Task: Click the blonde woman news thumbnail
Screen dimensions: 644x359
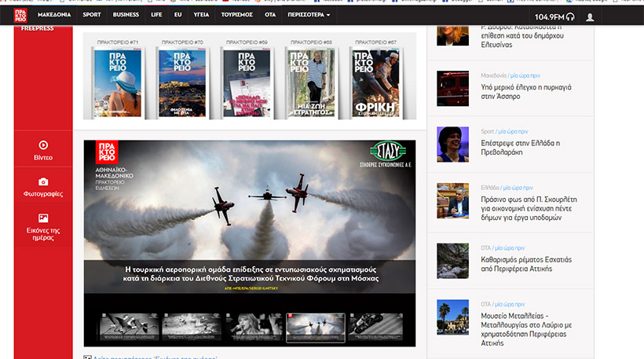Action: pyautogui.click(x=452, y=35)
